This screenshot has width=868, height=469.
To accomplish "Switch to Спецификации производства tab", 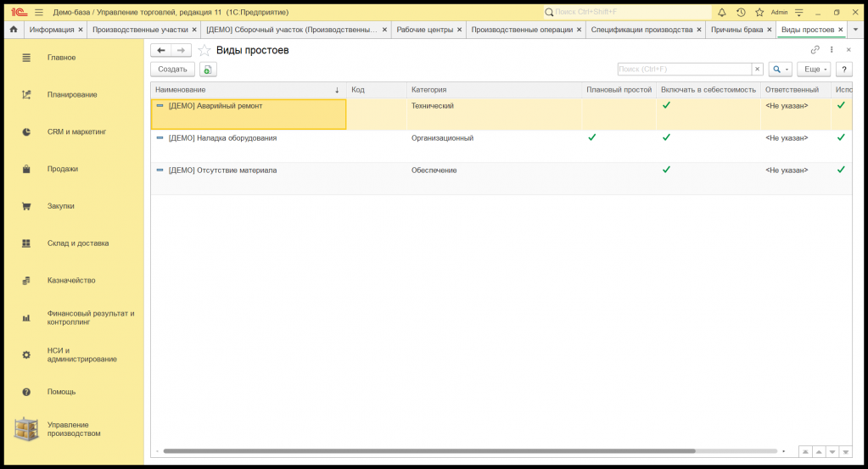I will point(641,30).
